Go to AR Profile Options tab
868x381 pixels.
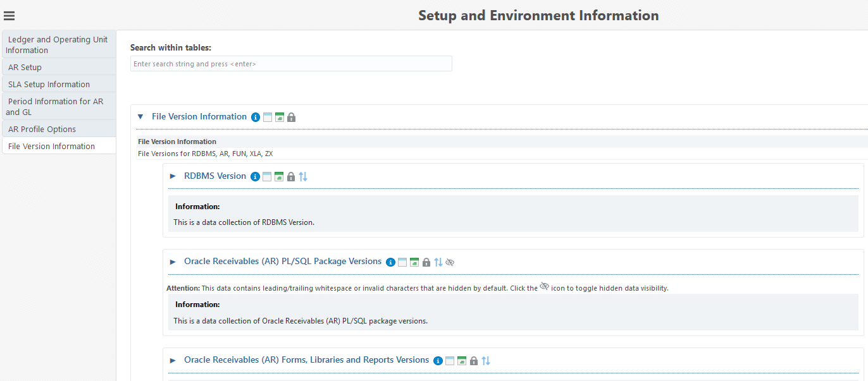pyautogui.click(x=42, y=129)
